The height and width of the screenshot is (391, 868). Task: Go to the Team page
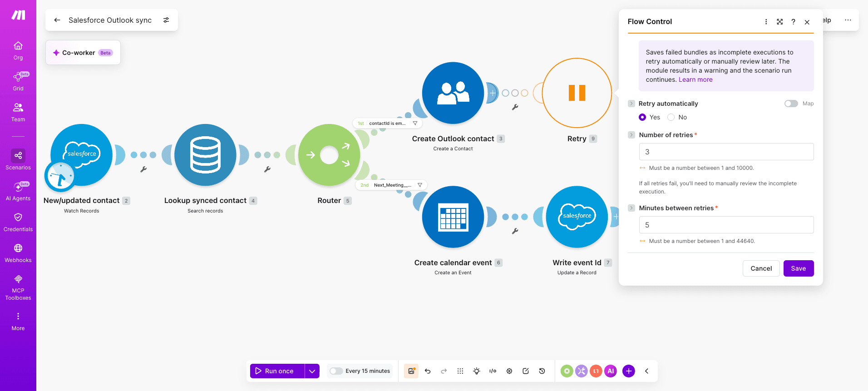[18, 113]
